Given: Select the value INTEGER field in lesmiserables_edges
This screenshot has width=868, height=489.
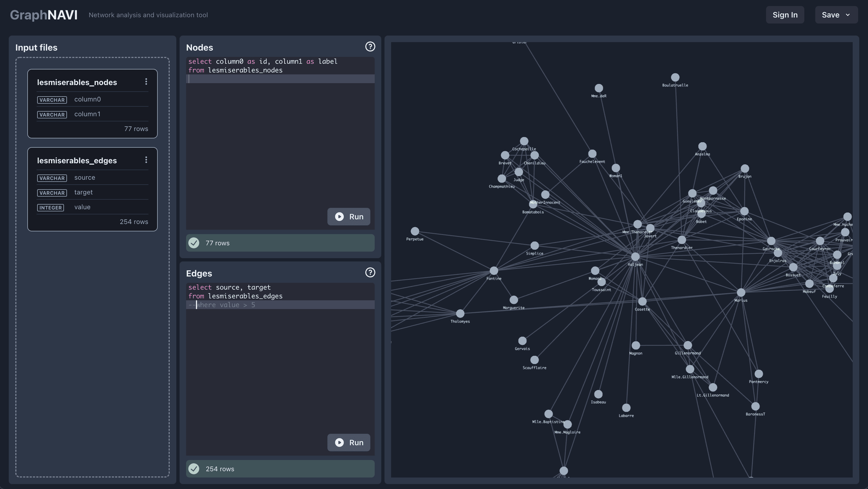Looking at the screenshot, I should click(82, 207).
